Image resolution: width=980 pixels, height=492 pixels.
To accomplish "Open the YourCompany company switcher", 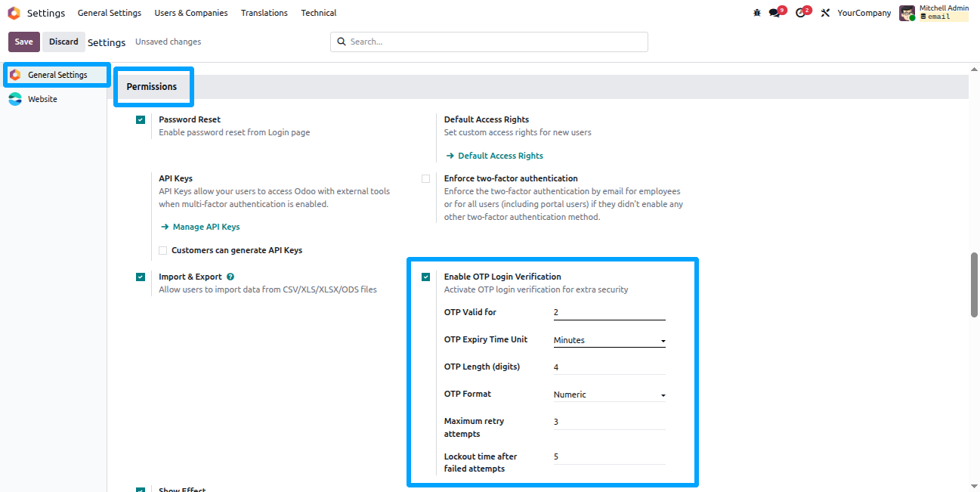I will (864, 13).
